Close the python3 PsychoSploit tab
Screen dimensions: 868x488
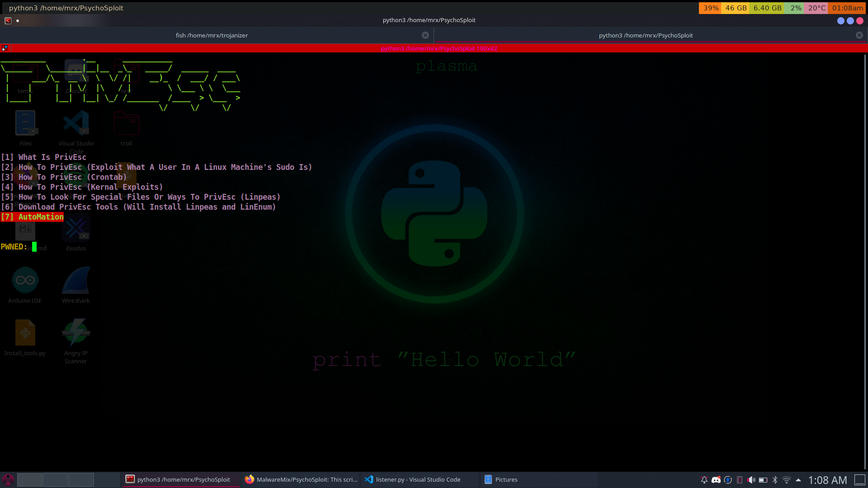point(859,35)
